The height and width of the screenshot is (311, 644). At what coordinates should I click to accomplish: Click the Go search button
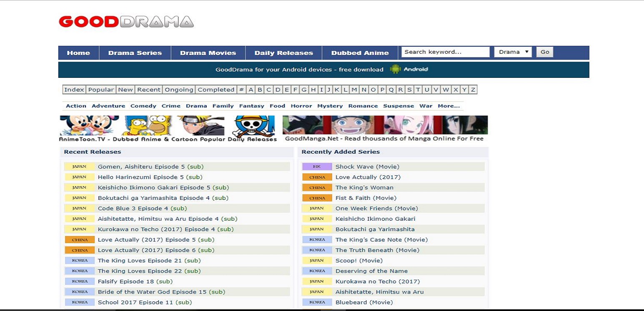click(545, 52)
